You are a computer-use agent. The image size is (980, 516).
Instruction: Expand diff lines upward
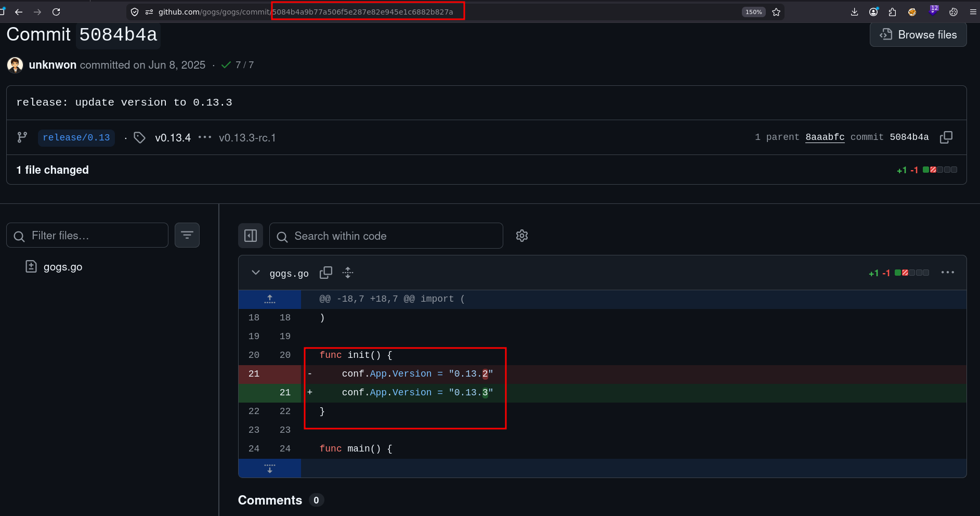coord(270,299)
